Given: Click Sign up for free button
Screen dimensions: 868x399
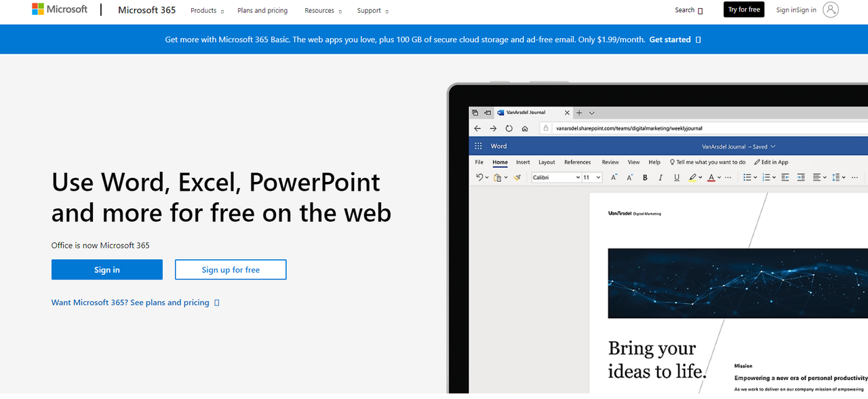Looking at the screenshot, I should pyautogui.click(x=231, y=269).
